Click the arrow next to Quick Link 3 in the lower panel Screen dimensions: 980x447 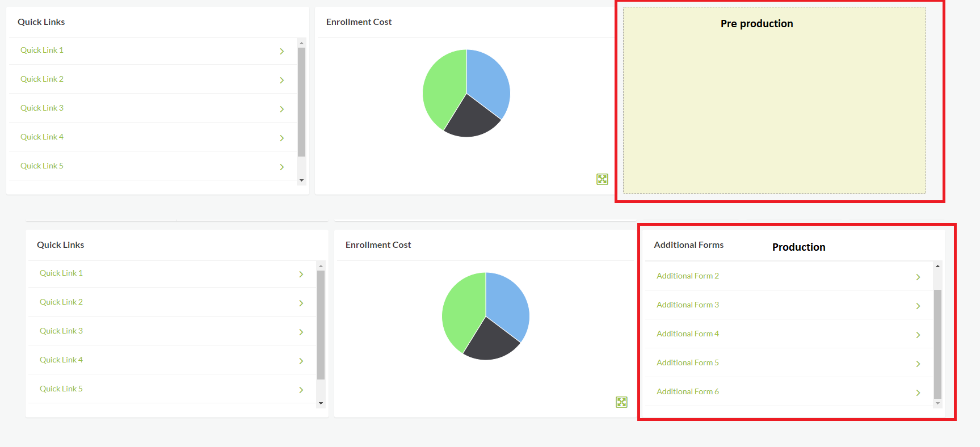[x=301, y=332]
